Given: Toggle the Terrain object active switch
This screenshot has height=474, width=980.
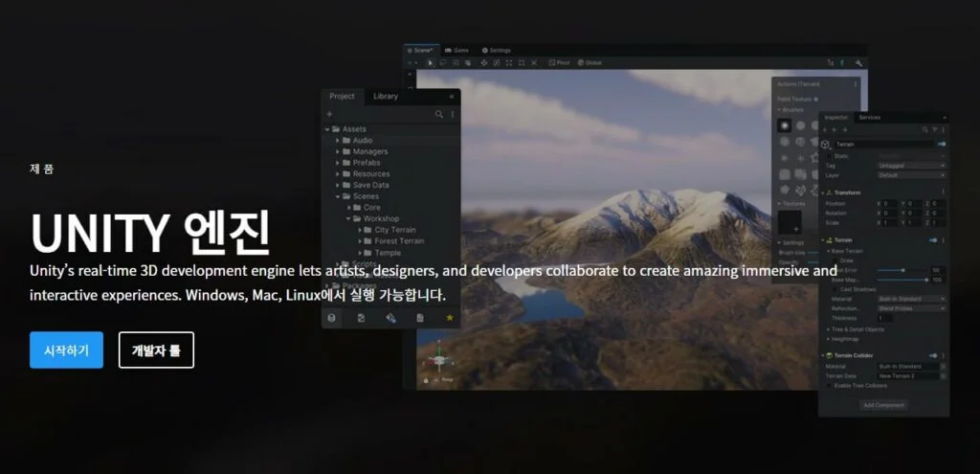Looking at the screenshot, I should click(x=942, y=144).
